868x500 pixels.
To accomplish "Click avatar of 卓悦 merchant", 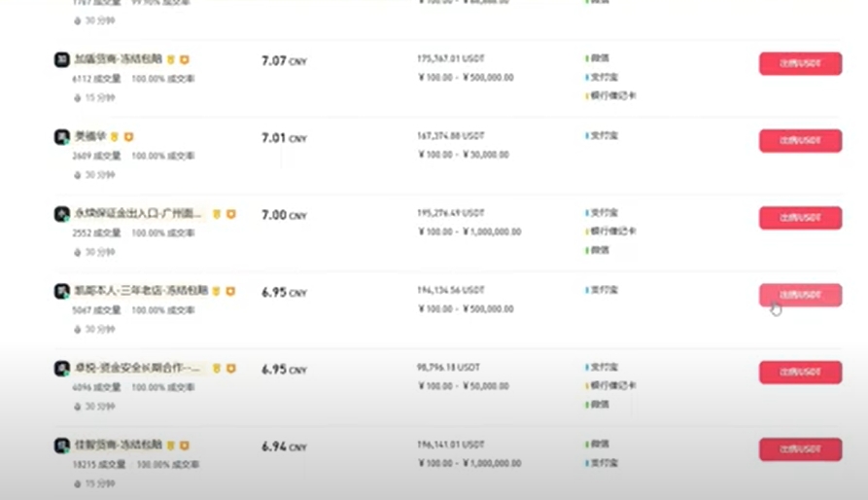I will point(61,369).
